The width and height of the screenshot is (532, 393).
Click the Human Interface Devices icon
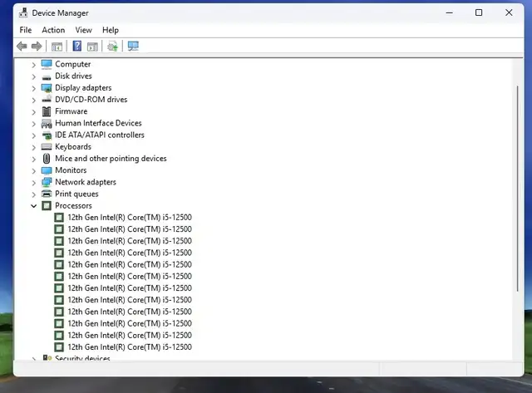pos(47,124)
